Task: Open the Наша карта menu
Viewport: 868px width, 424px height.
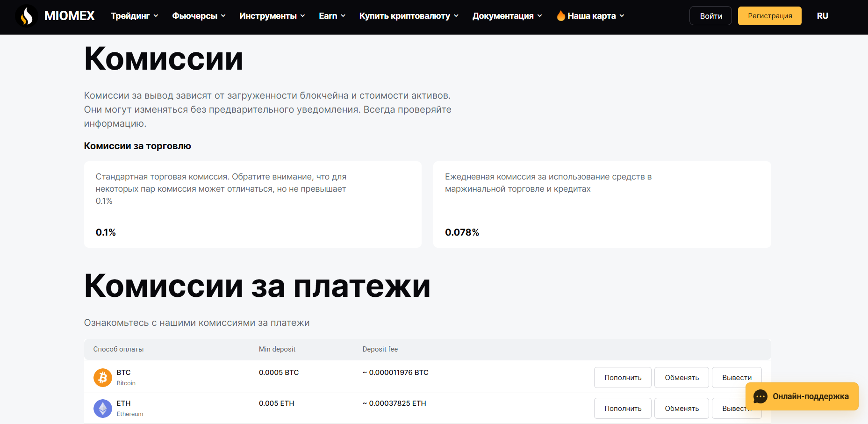Action: 591,16
